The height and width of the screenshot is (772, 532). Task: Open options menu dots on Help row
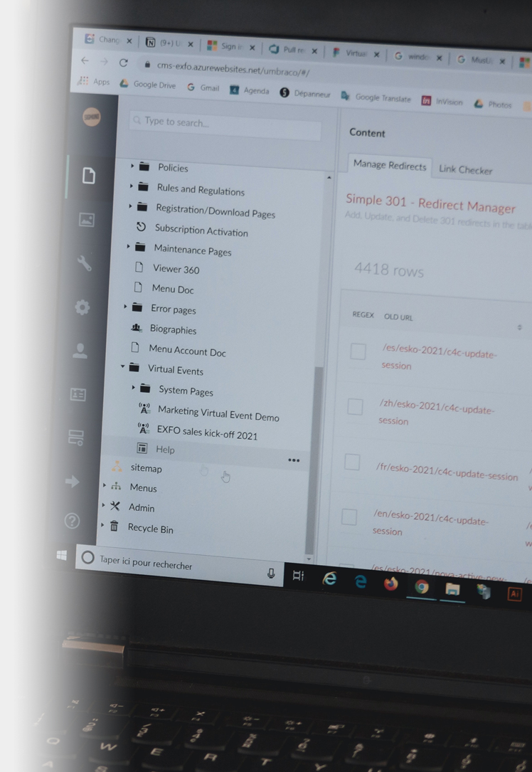pyautogui.click(x=294, y=460)
